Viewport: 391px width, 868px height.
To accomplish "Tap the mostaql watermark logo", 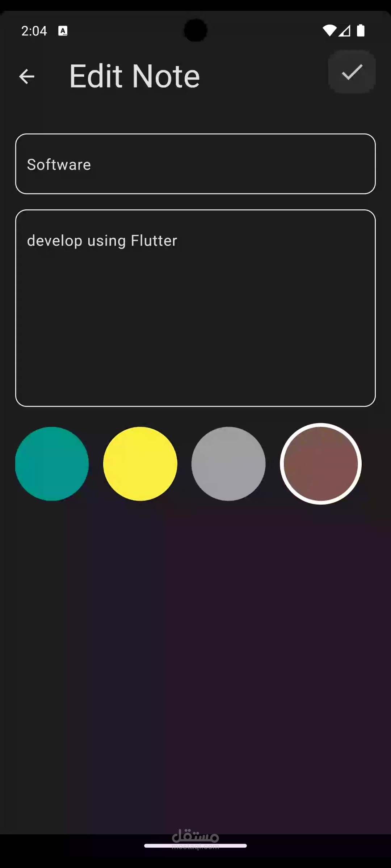I will 195,838.
